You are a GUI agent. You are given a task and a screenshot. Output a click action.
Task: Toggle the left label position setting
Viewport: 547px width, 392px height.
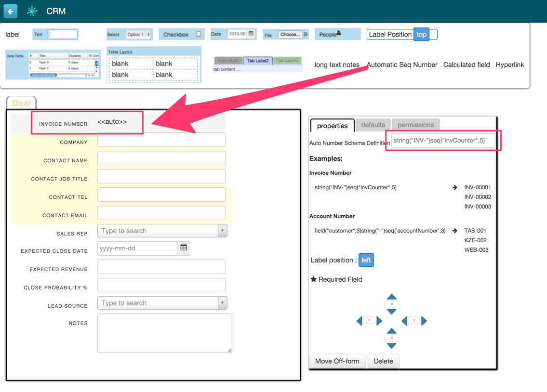tap(366, 260)
